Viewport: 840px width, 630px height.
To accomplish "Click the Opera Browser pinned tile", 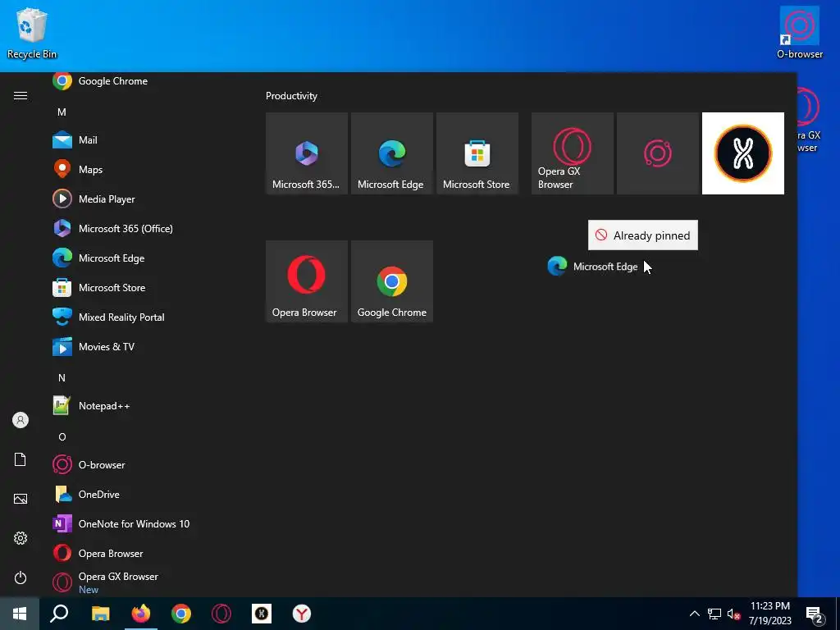I will click(x=307, y=281).
